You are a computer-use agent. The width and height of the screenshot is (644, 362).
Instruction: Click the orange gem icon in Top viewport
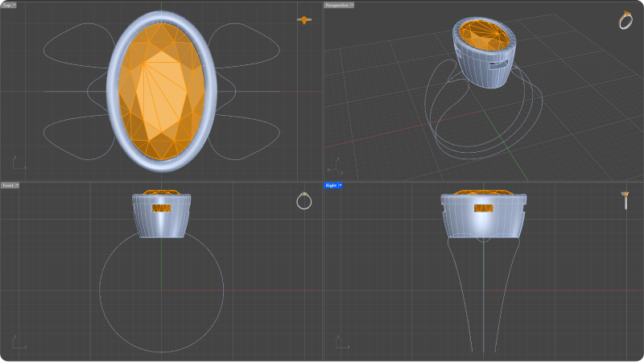click(303, 19)
